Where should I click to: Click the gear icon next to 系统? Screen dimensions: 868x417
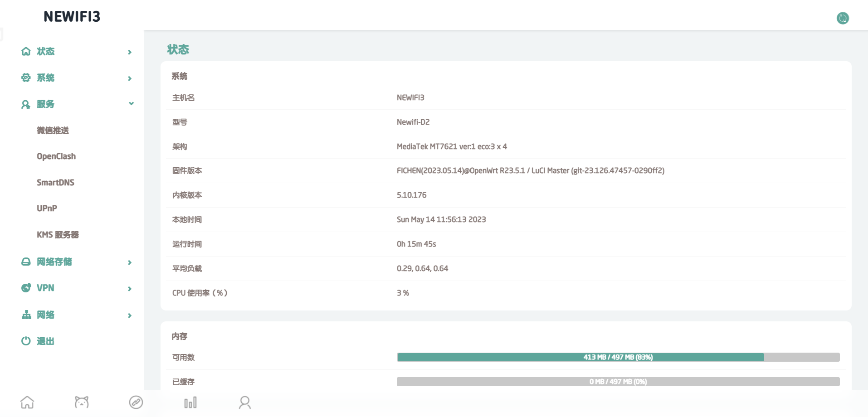26,78
